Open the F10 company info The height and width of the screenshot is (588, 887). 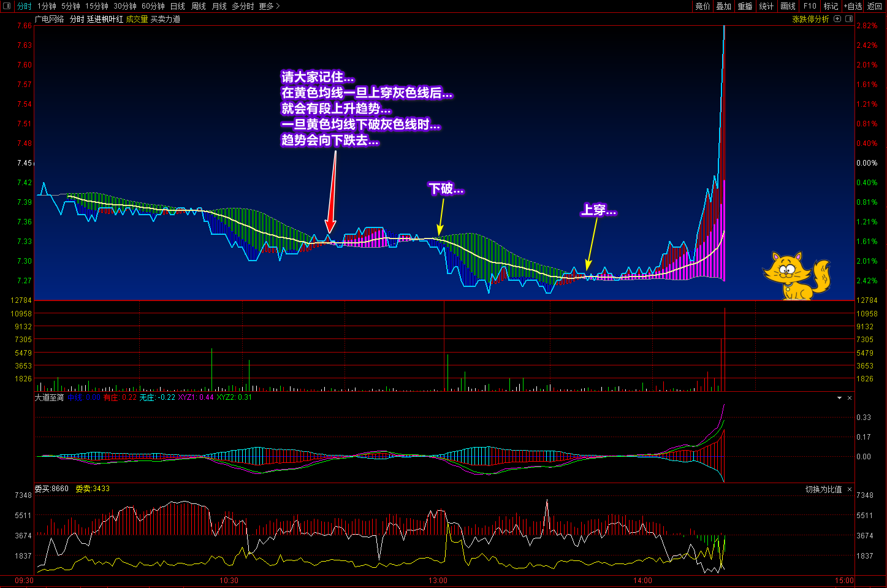pos(810,6)
